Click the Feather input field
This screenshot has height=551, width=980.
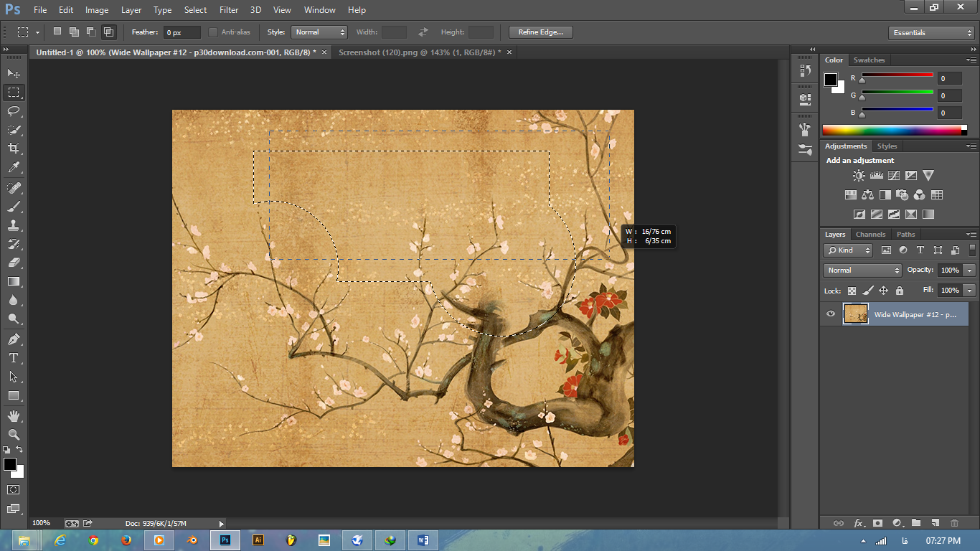(182, 32)
